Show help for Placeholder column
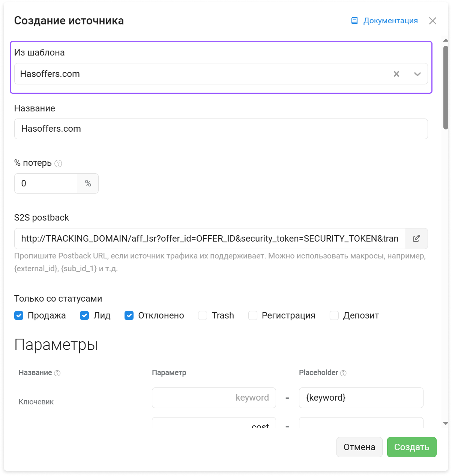Screen dimensions: 452x476 pos(343,373)
